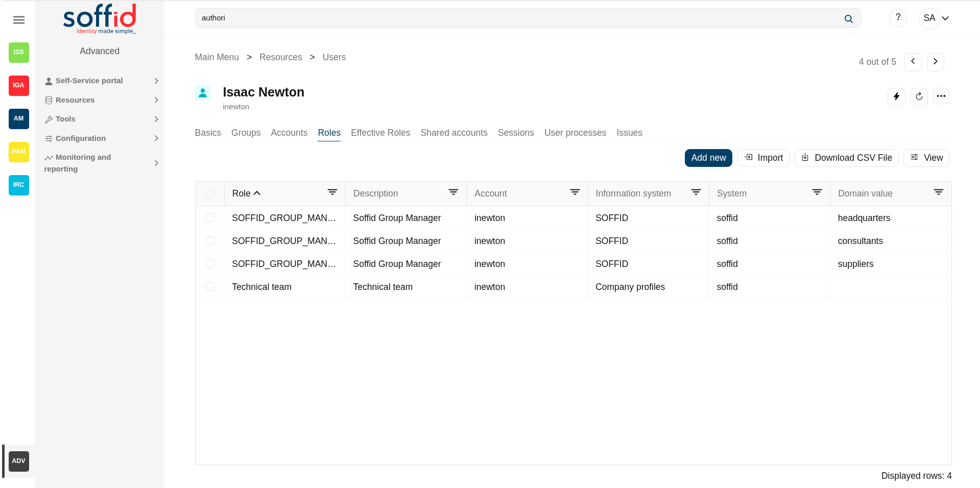
Task: Expand Resources sidebar menu
Action: coord(102,100)
